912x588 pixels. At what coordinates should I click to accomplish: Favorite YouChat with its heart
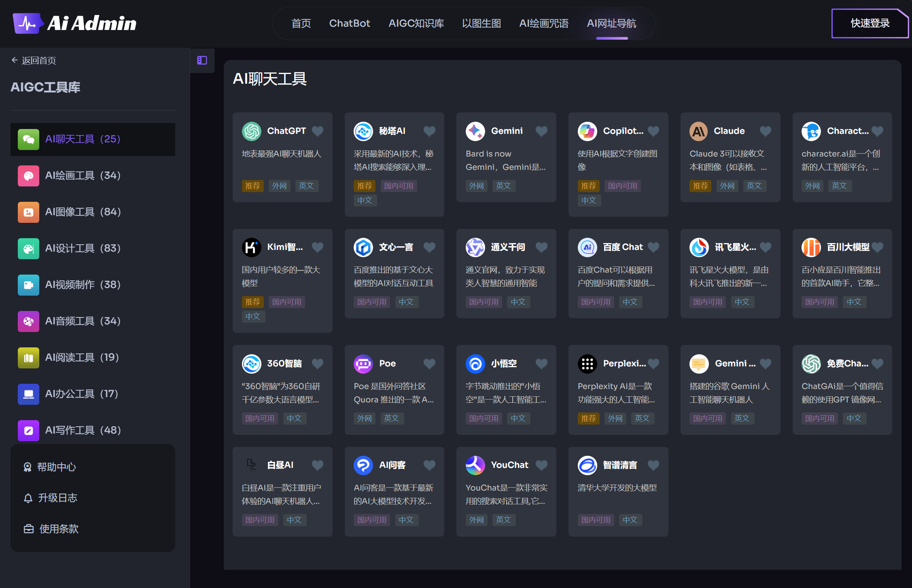[541, 465]
